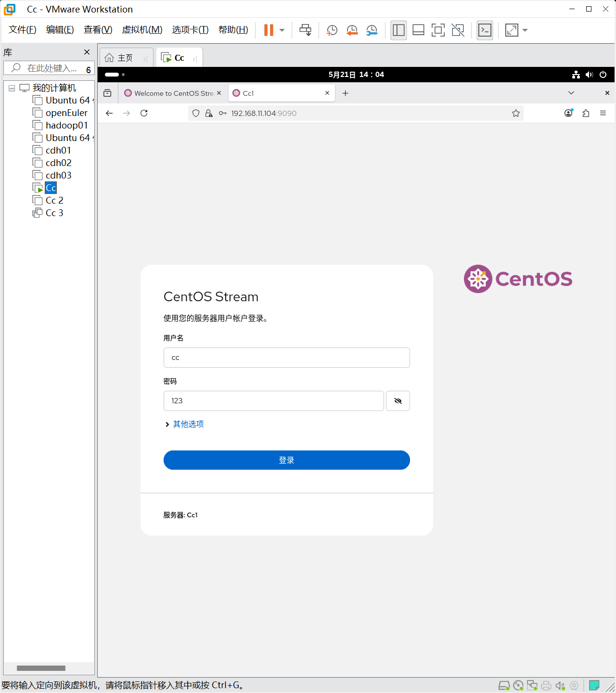Select the cdh01 virtual machine
Viewport: 616px width, 693px height.
(x=58, y=151)
